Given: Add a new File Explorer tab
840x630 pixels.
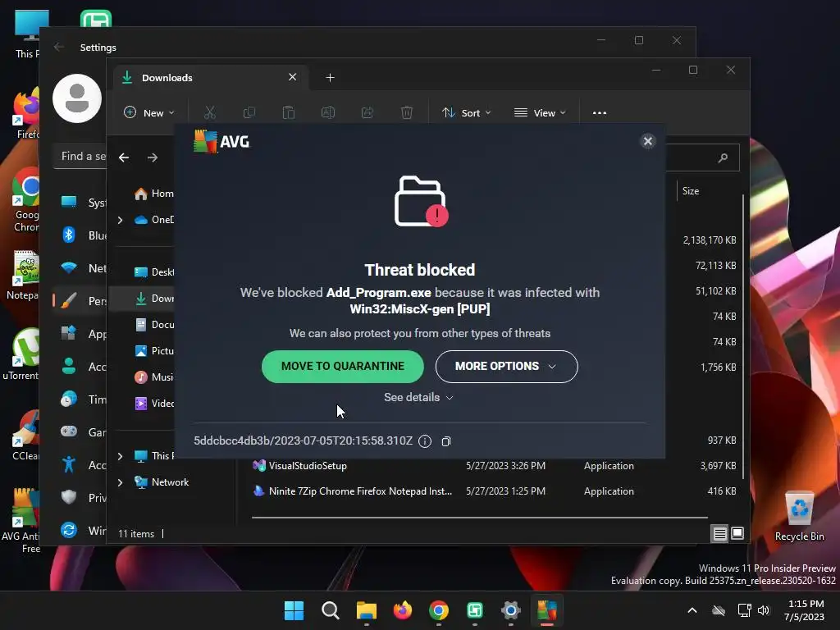Looking at the screenshot, I should point(330,78).
